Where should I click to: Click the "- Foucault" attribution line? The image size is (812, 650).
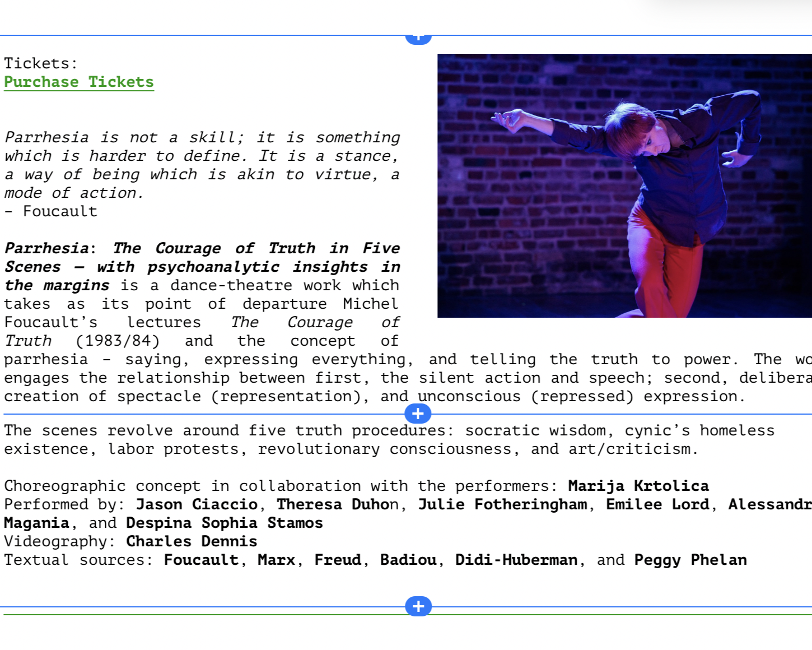[51, 211]
